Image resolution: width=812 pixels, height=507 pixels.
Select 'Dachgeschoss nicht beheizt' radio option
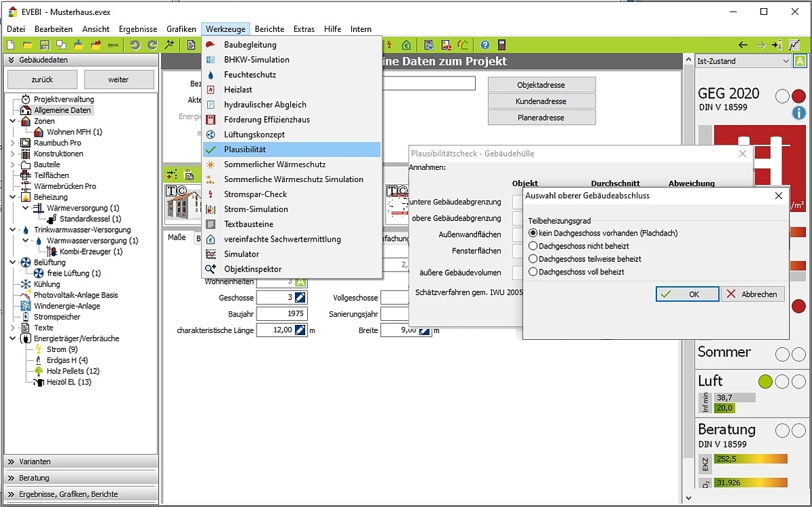[533, 246]
